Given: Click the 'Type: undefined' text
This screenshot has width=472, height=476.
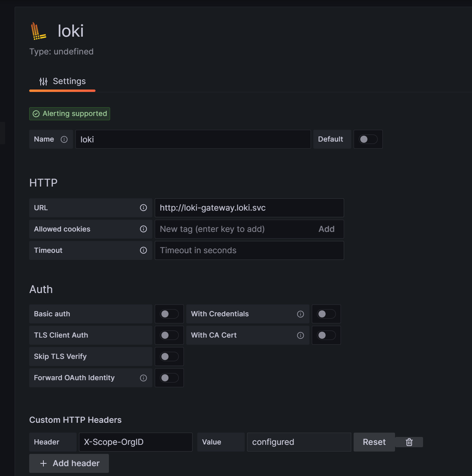Looking at the screenshot, I should (x=62, y=52).
